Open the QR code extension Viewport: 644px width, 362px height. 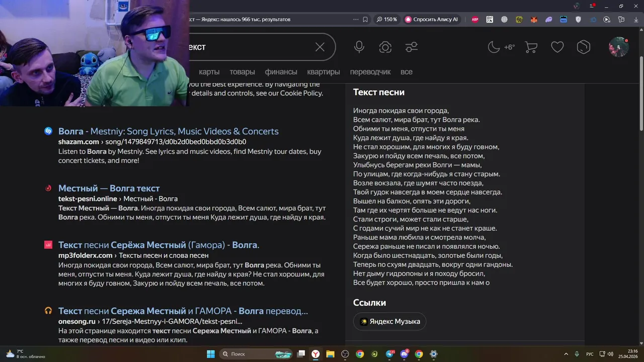point(490,20)
